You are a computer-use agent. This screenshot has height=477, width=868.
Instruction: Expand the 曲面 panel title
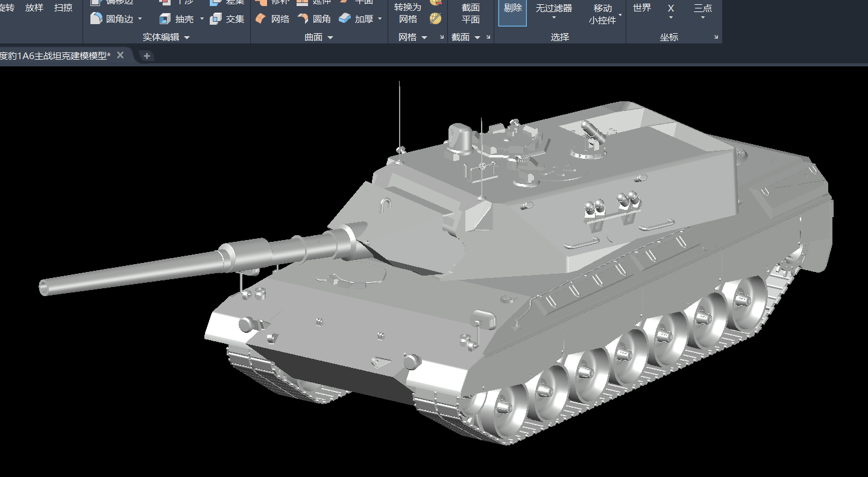click(319, 37)
